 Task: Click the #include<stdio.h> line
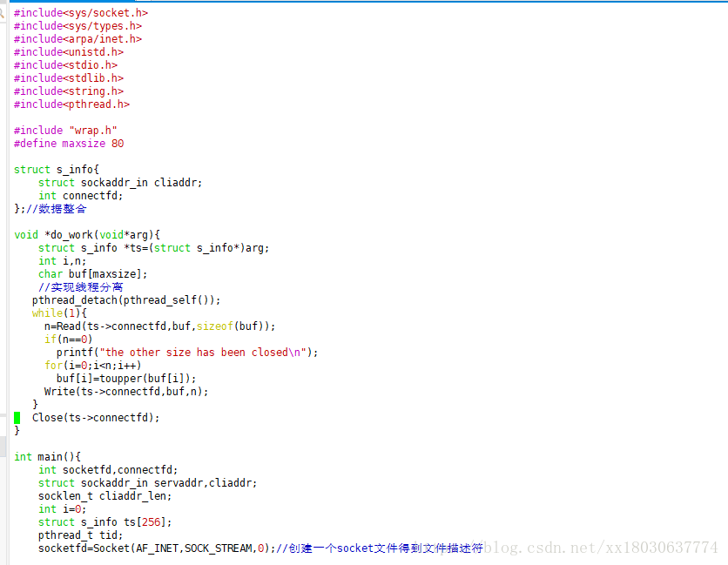pos(65,65)
